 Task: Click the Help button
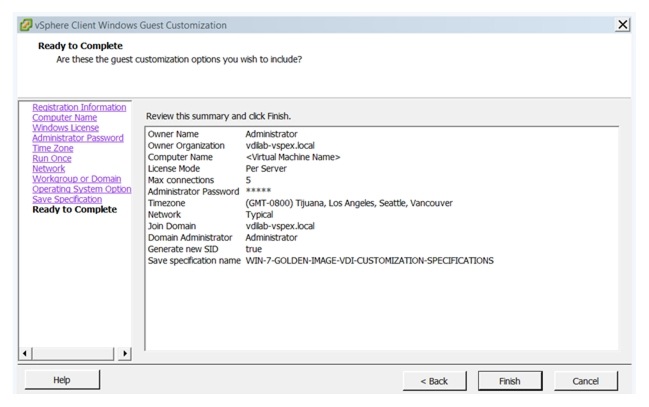(62, 380)
